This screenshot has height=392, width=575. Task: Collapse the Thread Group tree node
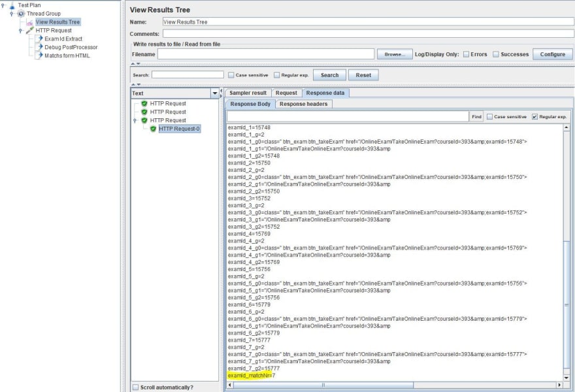[12, 14]
